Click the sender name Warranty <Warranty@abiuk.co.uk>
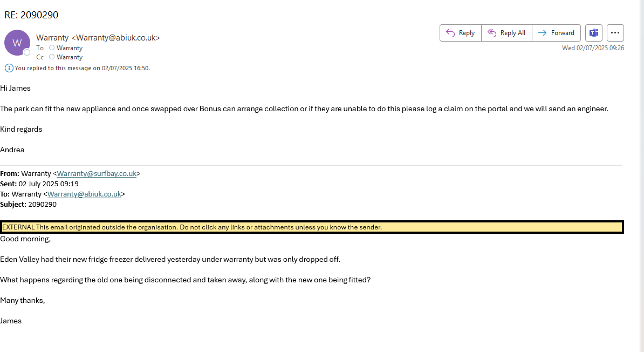The image size is (644, 352). click(x=98, y=38)
